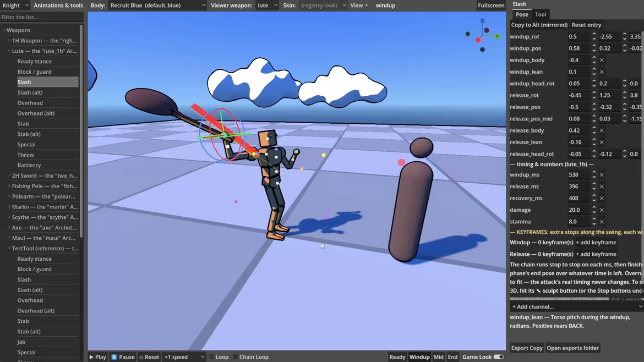Enable the Chain Loop checkbox
Viewport: 644px width, 362px height.
(x=236, y=357)
